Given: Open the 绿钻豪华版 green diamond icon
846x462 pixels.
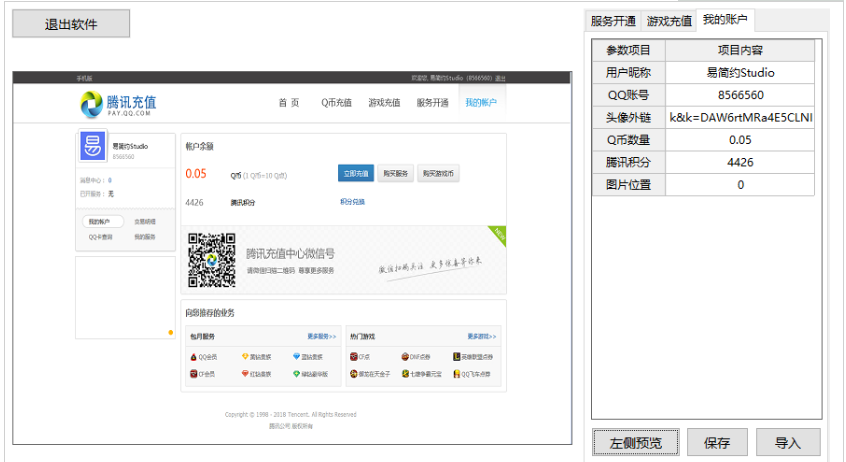Looking at the screenshot, I should pos(296,374).
